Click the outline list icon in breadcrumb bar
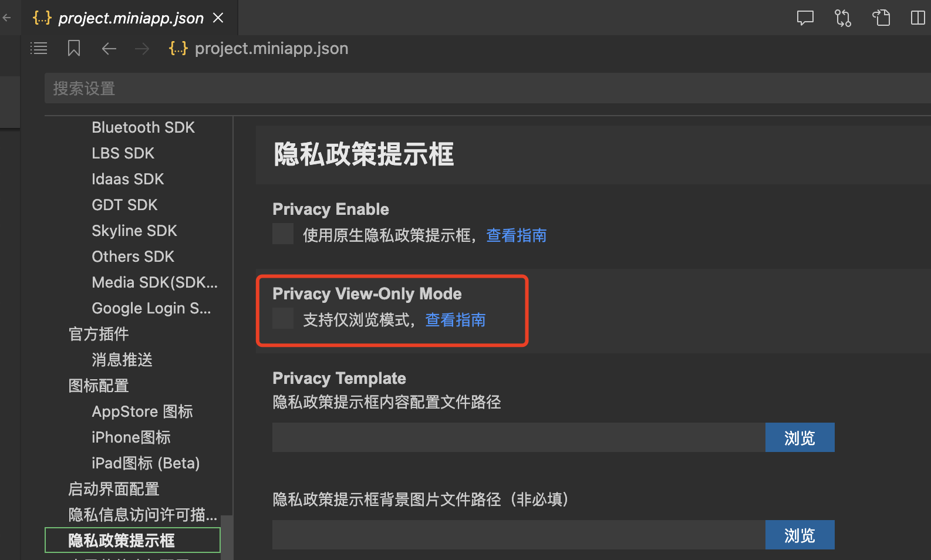Screen dimensions: 931x560 click(39, 48)
